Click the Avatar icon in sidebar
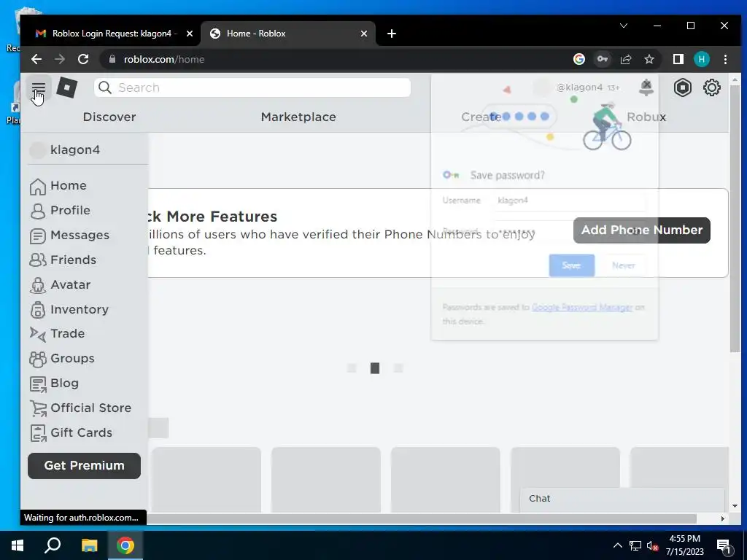Image resolution: width=747 pixels, height=560 pixels. pos(38,285)
